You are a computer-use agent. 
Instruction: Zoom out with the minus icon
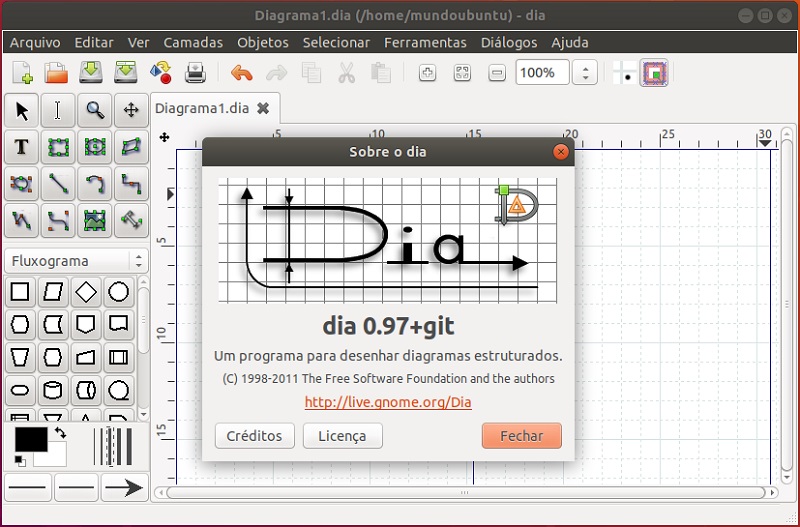496,73
